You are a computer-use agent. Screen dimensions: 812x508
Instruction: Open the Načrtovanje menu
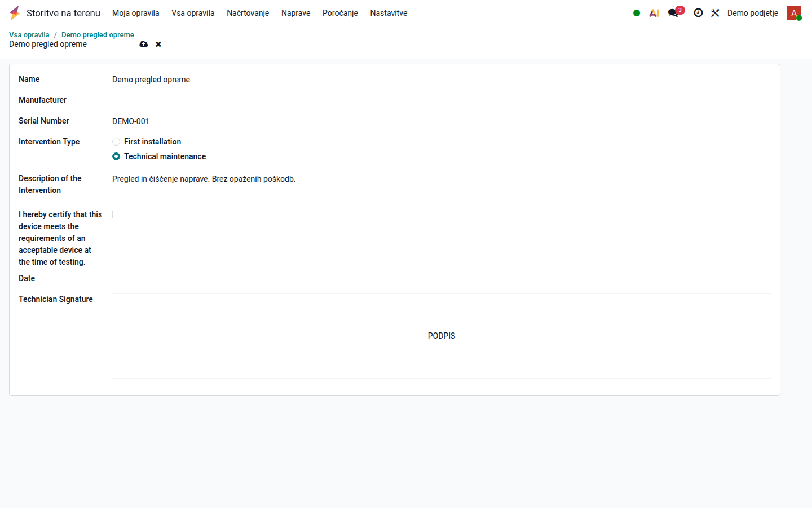[248, 13]
